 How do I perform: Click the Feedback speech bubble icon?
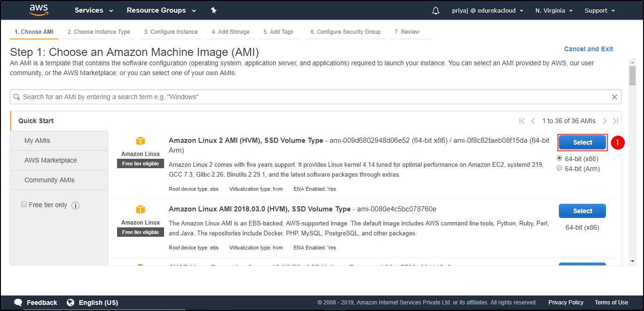(x=18, y=303)
